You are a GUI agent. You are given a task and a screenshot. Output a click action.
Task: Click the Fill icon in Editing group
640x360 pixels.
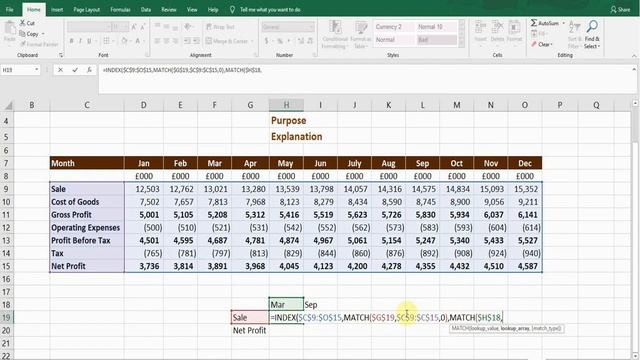click(x=534, y=34)
